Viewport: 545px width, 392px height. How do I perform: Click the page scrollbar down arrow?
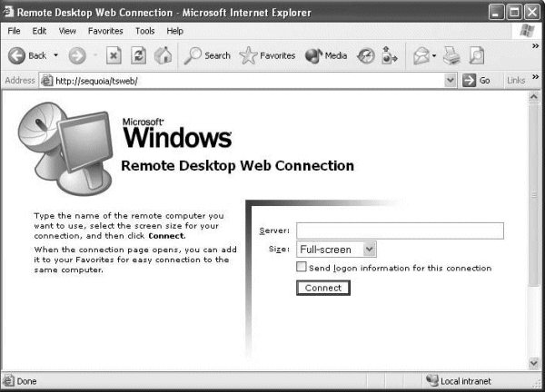(534, 363)
